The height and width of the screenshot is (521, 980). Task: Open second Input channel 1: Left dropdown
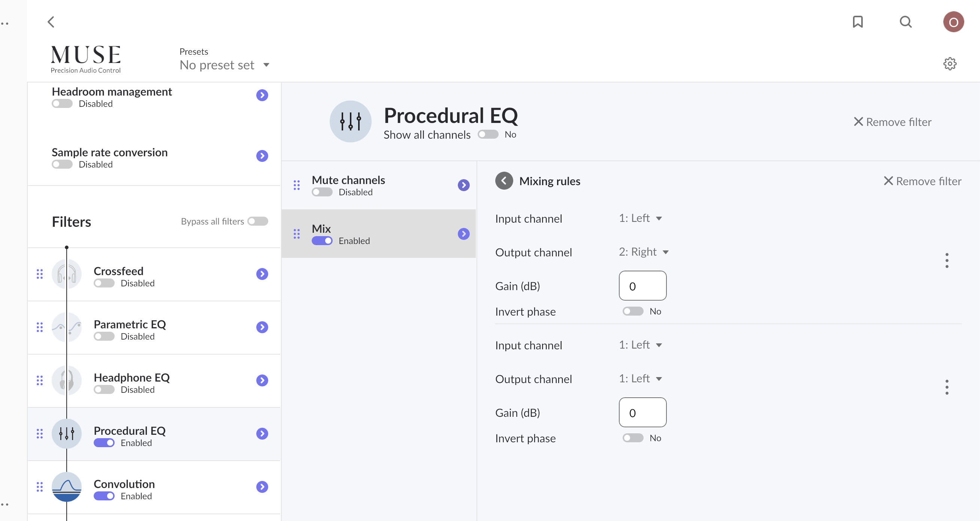click(x=640, y=345)
